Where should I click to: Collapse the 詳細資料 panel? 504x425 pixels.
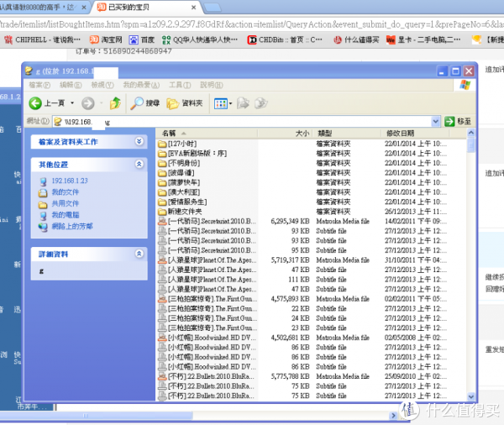[x=139, y=253]
